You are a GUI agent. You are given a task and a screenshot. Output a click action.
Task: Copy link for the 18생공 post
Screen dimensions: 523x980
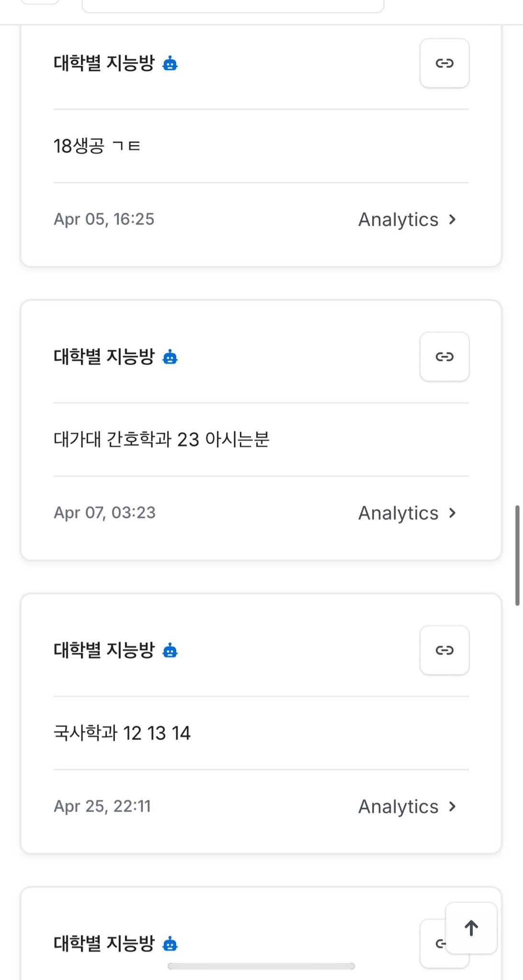[444, 63]
